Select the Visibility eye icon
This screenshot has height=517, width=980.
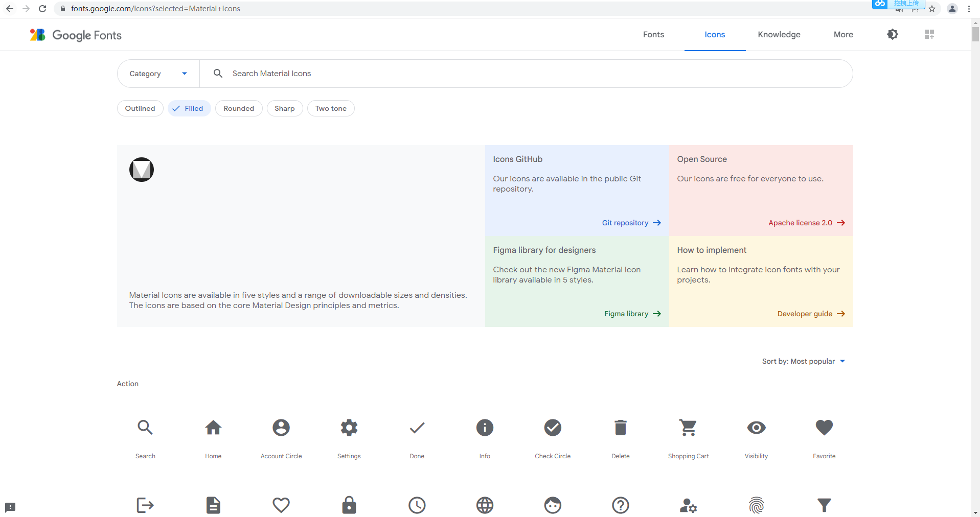756,427
